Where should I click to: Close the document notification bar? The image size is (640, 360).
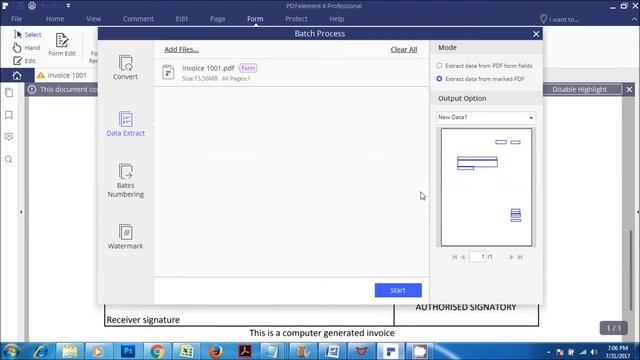point(629,89)
